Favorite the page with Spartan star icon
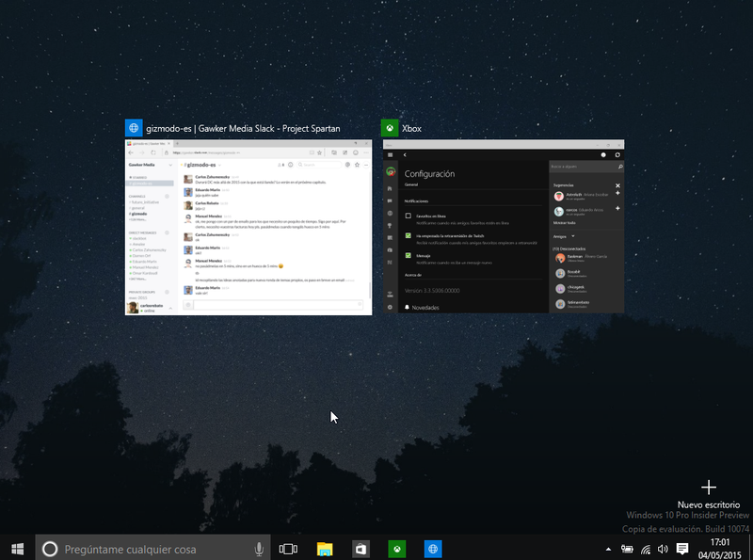Screen dimensions: 753x560 pyautogui.click(x=319, y=152)
